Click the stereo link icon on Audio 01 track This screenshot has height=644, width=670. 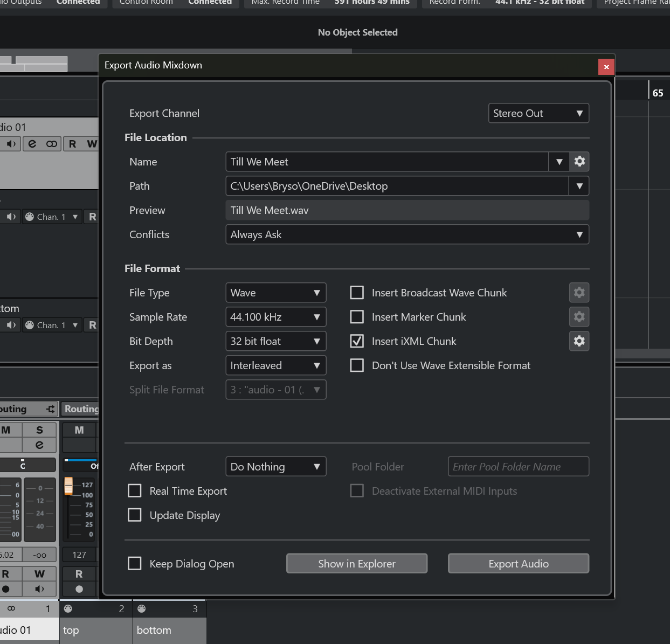coord(52,144)
